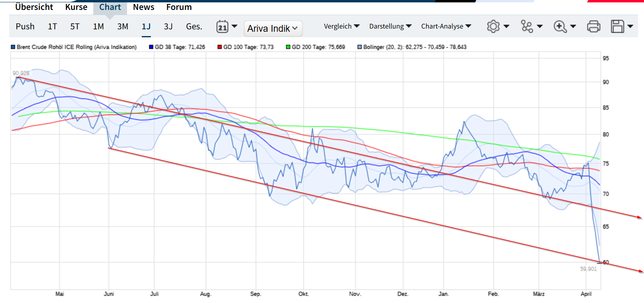
Task: Click the März label on time axis
Action: (539, 294)
